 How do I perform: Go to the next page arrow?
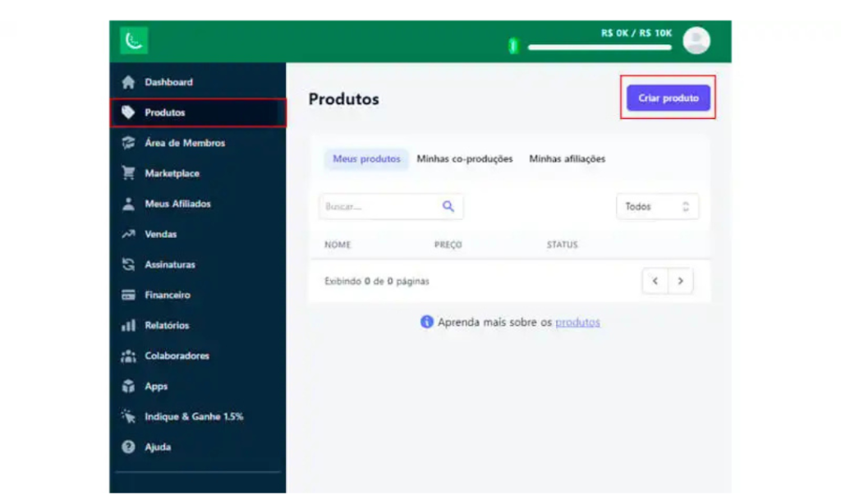(680, 282)
